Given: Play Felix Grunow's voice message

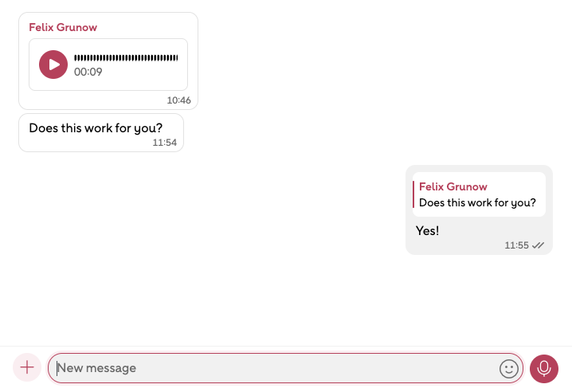Looking at the screenshot, I should (53, 65).
